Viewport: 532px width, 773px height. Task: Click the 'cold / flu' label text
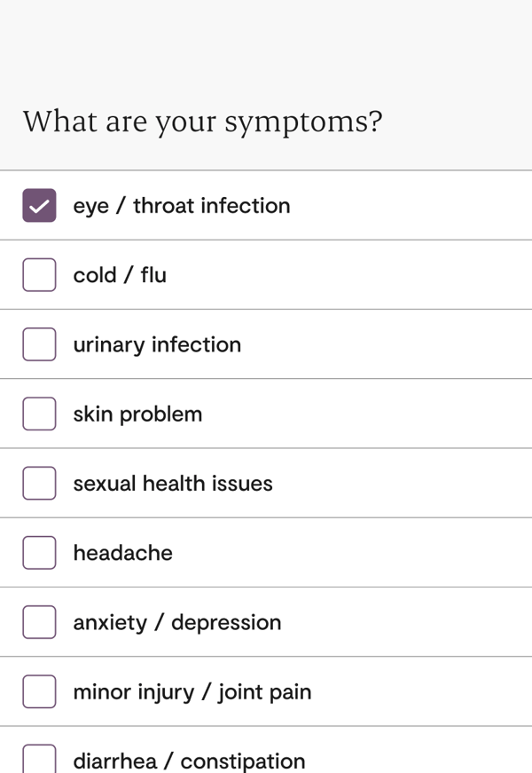pyautogui.click(x=120, y=275)
